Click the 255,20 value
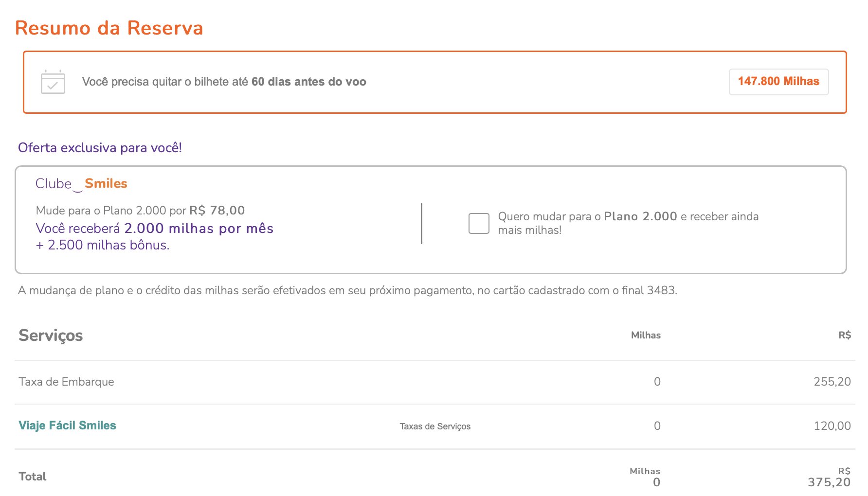Screen dimensions: 868x496 pos(832,382)
